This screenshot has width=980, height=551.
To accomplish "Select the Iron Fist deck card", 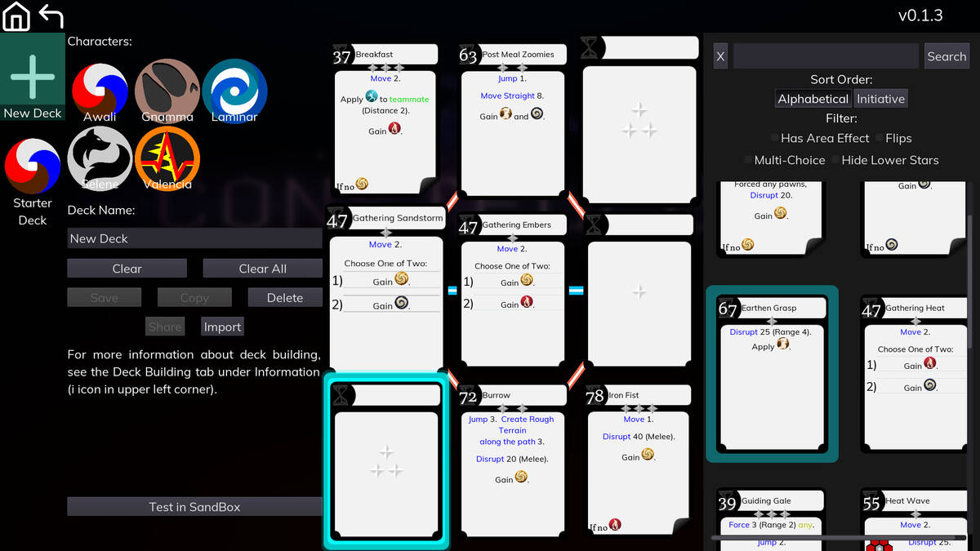I will [639, 462].
